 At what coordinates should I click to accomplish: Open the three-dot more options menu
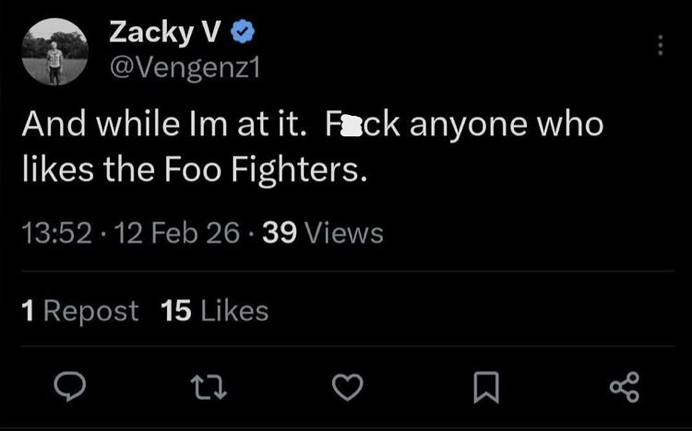[660, 45]
